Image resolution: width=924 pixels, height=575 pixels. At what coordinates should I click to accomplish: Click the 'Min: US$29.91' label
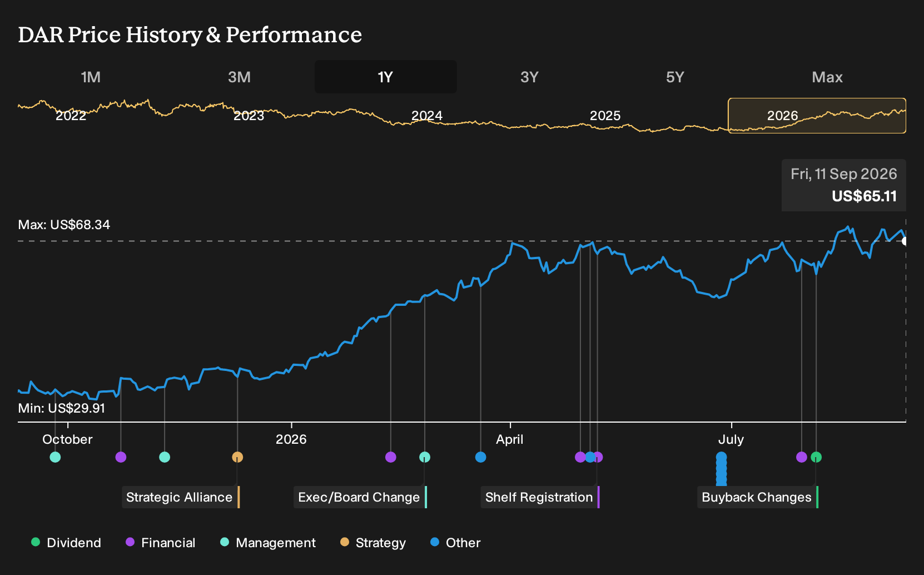pyautogui.click(x=62, y=408)
